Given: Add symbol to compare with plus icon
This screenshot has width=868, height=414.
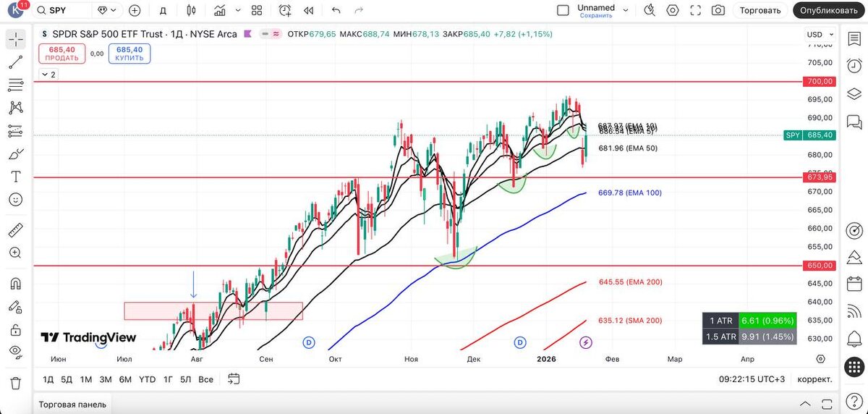Looking at the screenshot, I should [135, 10].
